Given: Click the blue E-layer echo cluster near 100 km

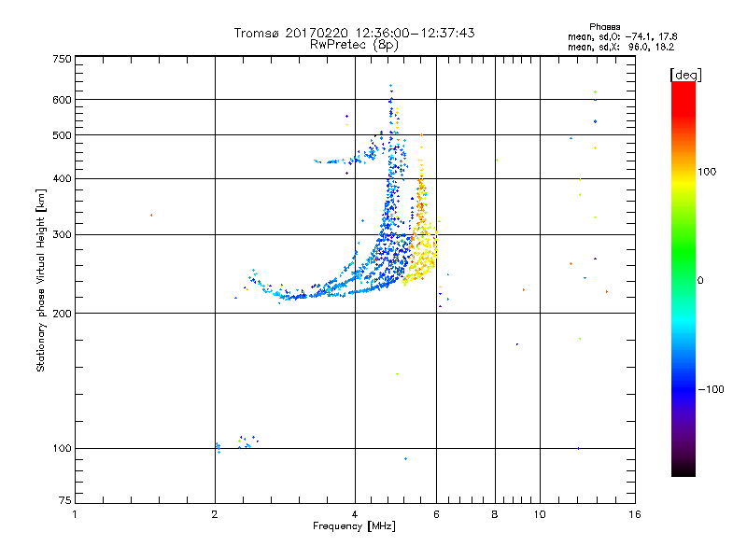Looking at the screenshot, I should tap(237, 443).
